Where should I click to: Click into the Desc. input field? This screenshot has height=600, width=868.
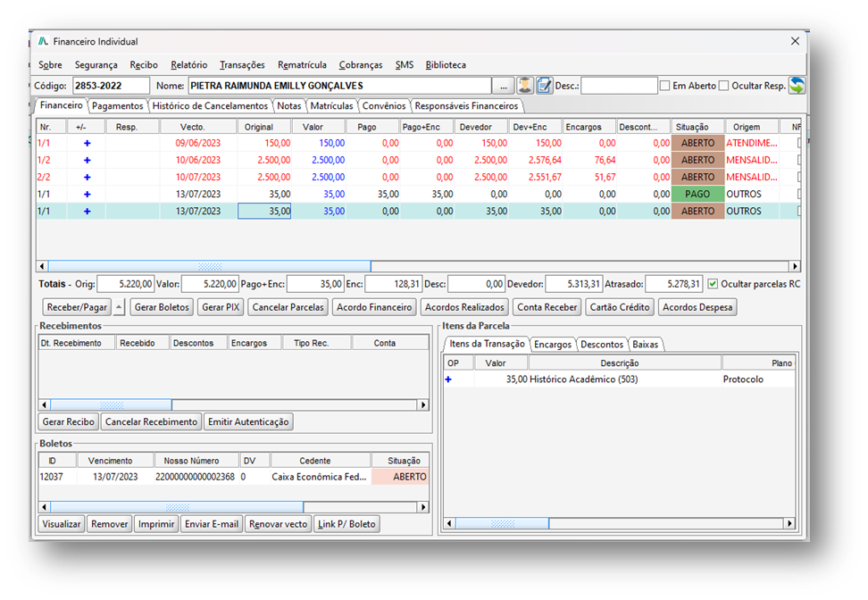pos(620,86)
